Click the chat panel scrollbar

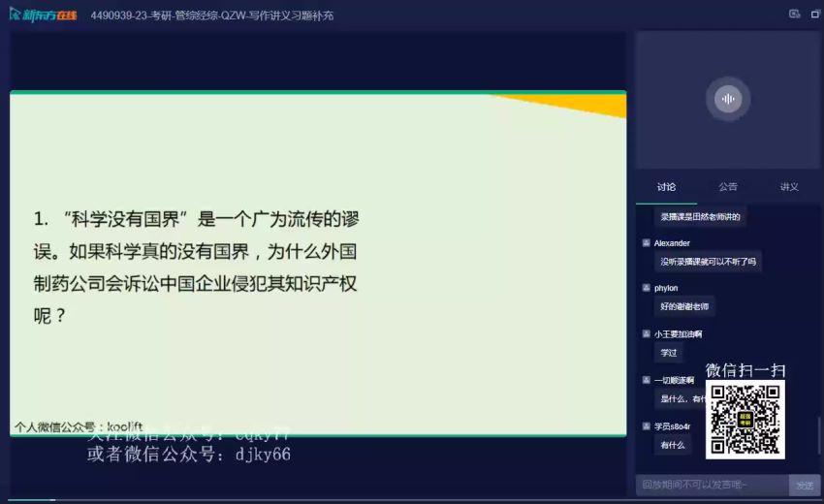coord(817,434)
